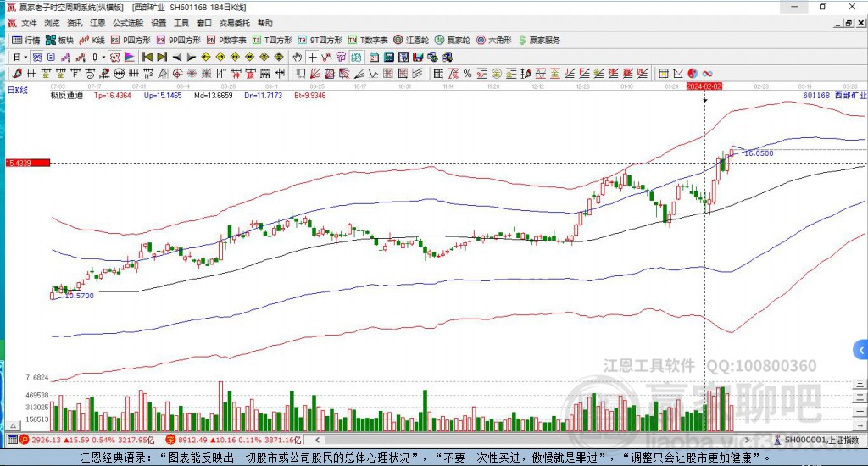Click the red save disk icon

pyautogui.click(x=418, y=57)
